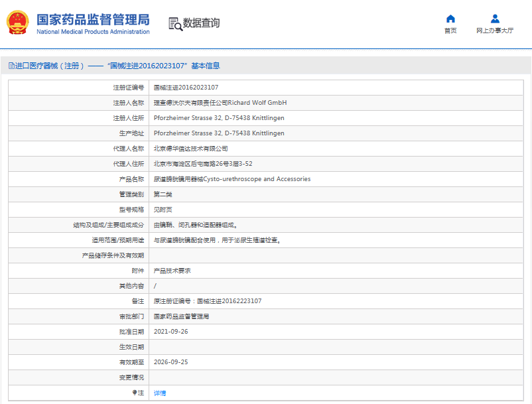This screenshot has width=532, height=404.
Task: Navigate via the 首页 text label
Action: (x=450, y=30)
